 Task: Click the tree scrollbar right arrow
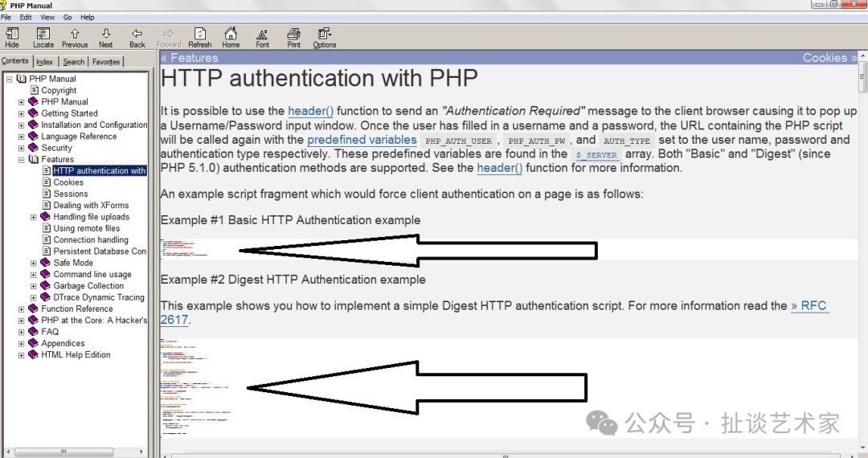point(141,452)
